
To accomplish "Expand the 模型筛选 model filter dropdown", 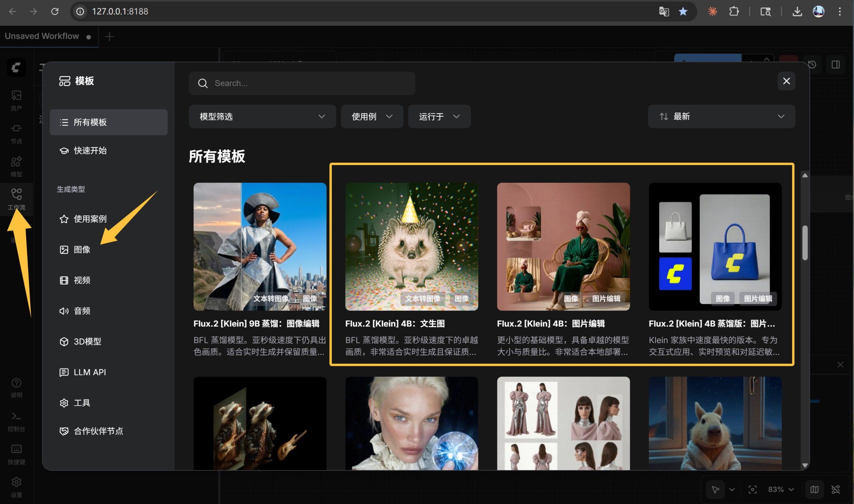I will 262,116.
